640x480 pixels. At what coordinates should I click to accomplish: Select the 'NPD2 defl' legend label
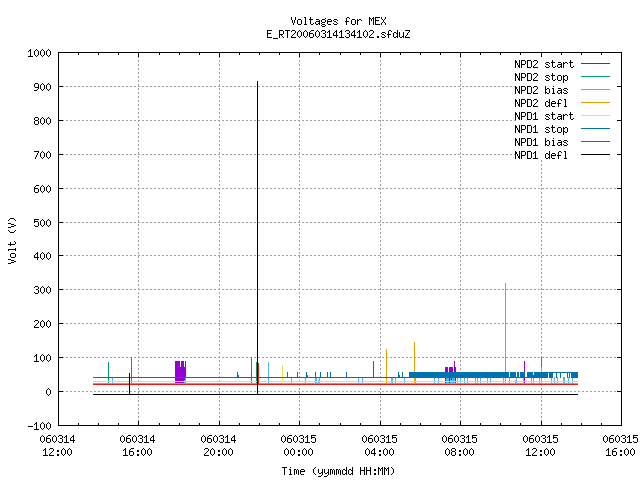coord(541,103)
